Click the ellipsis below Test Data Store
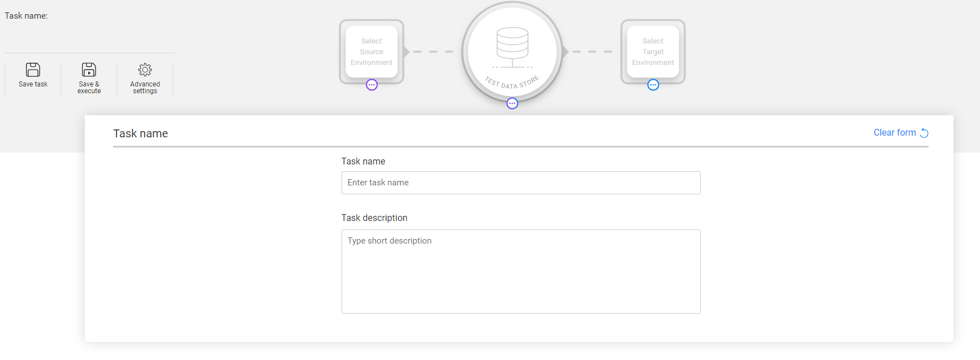Screen dimensions: 980x360 click(x=512, y=103)
